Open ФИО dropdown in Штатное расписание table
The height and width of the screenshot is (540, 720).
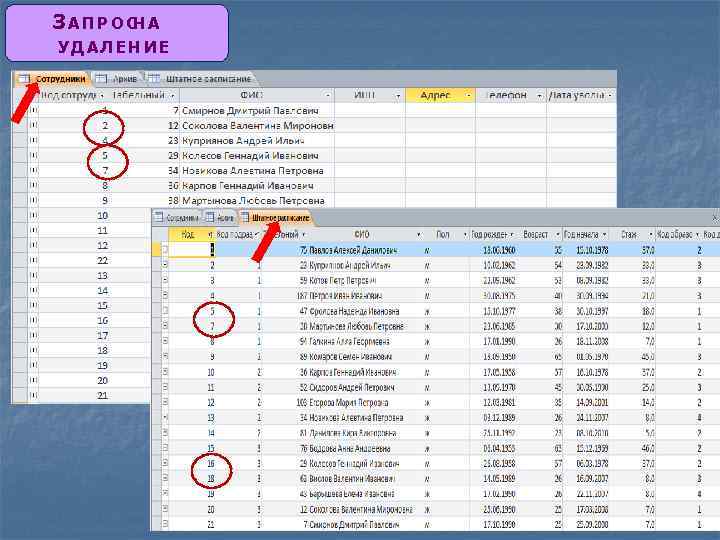click(x=418, y=235)
